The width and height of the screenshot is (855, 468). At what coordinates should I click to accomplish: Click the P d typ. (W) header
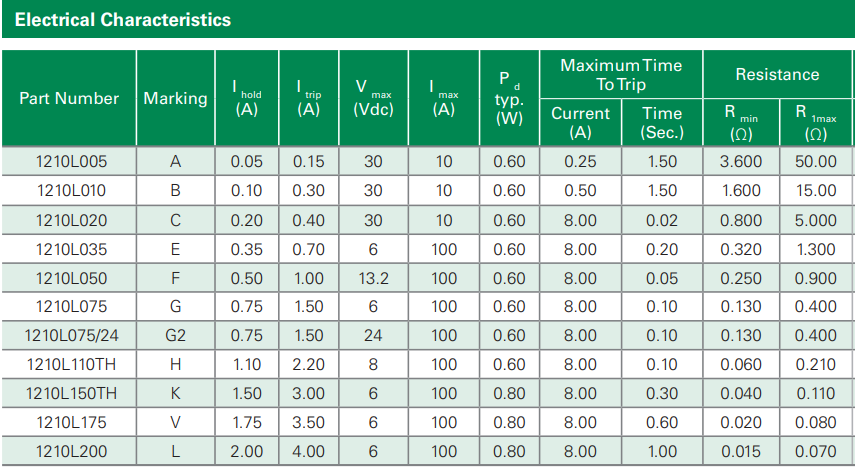[509, 98]
